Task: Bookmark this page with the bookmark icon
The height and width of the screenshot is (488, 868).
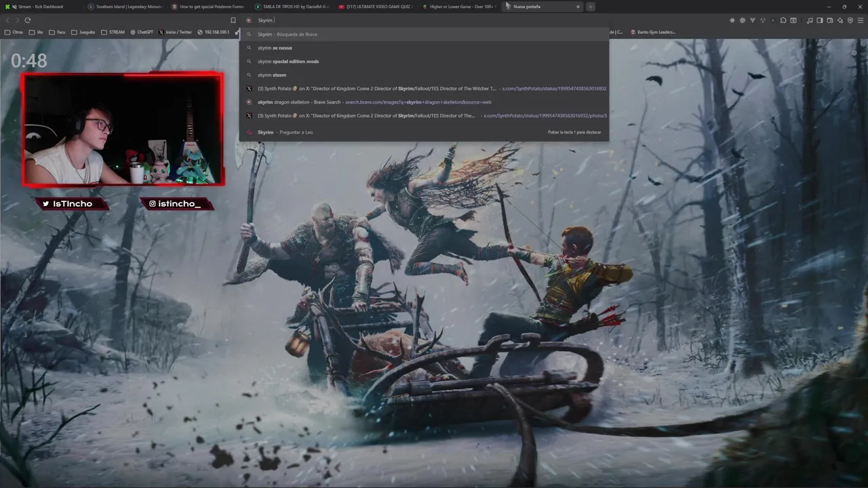Action: pos(233,20)
